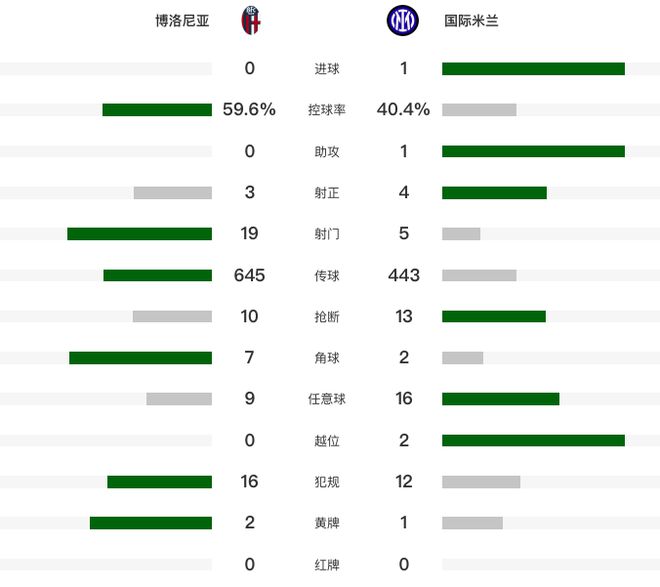Click Inter's green 越位 offsides bar
Image resolution: width=660 pixels, height=587 pixels.
click(x=533, y=441)
